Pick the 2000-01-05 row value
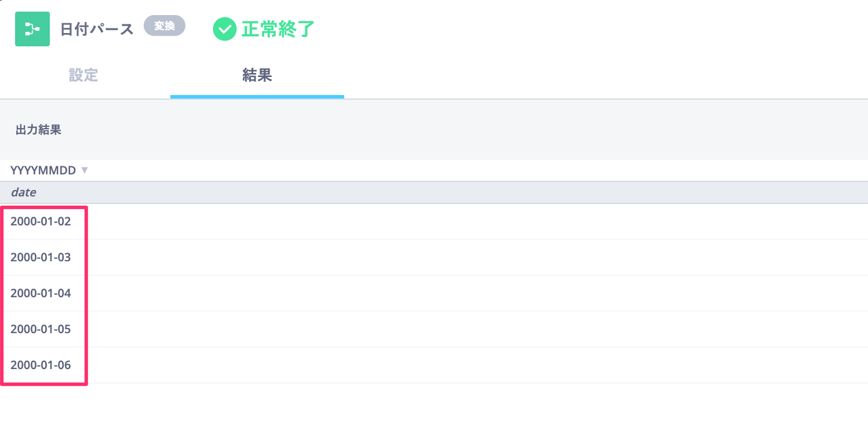This screenshot has height=445, width=868. coord(41,329)
